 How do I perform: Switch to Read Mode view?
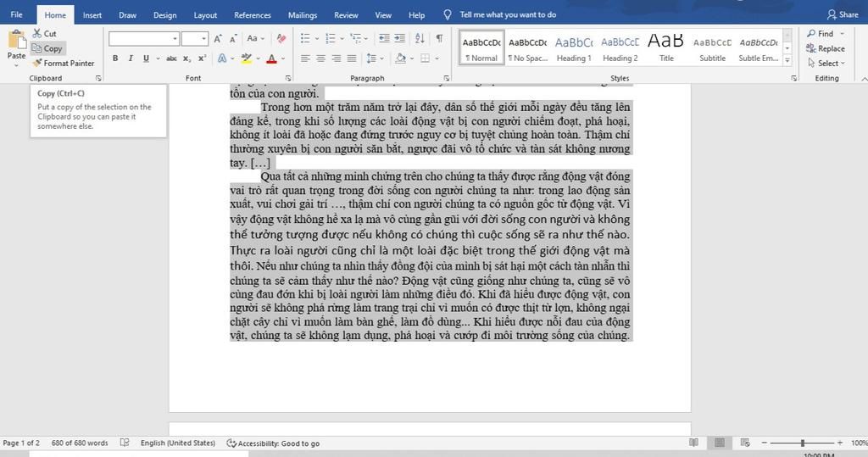[693, 443]
